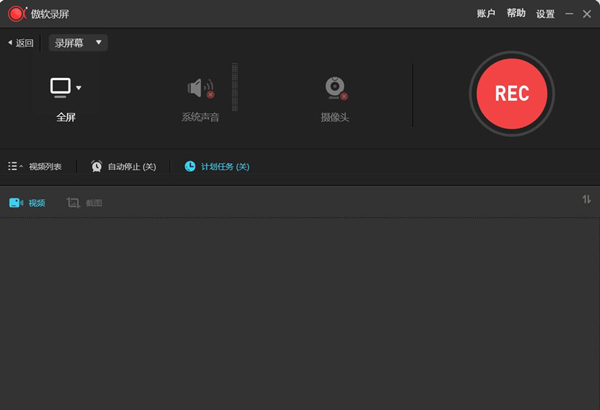Expand the full screen region dropdown arrow
The height and width of the screenshot is (410, 600).
click(x=79, y=88)
